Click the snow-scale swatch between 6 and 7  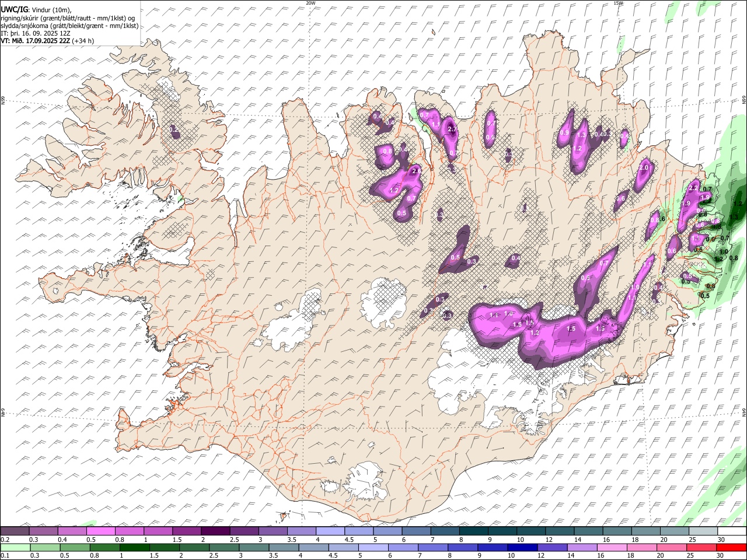(x=416, y=531)
